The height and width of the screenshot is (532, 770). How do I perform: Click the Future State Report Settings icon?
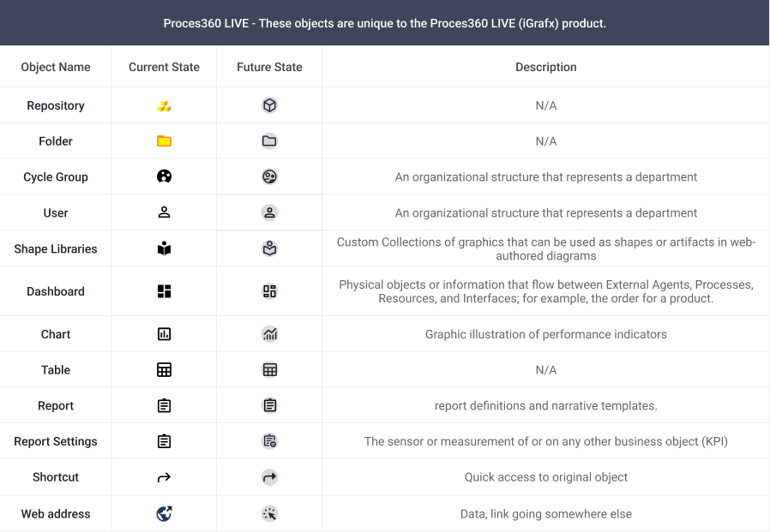[269, 441]
